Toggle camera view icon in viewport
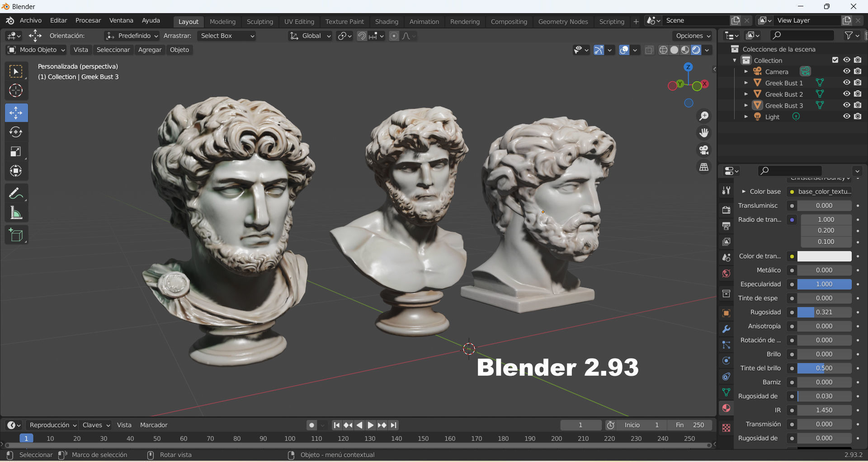 (x=704, y=150)
